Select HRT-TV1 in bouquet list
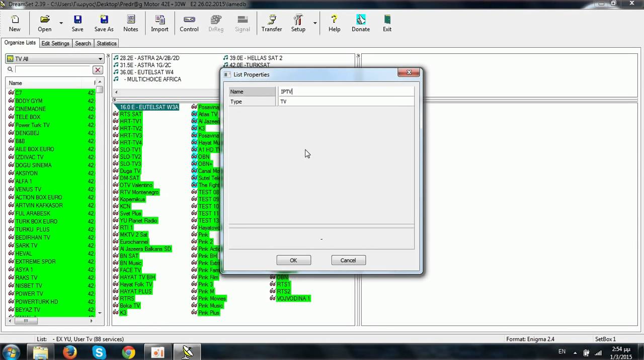644x360 pixels. click(x=130, y=121)
